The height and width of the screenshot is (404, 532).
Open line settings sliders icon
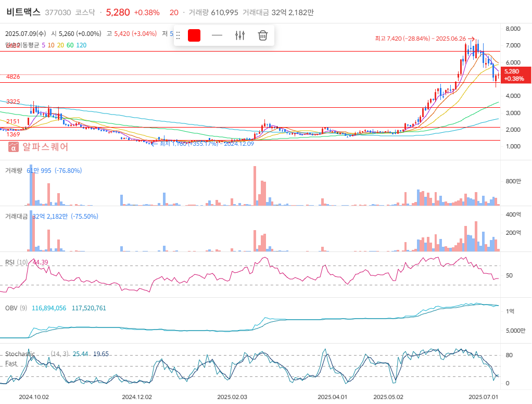[x=240, y=35]
